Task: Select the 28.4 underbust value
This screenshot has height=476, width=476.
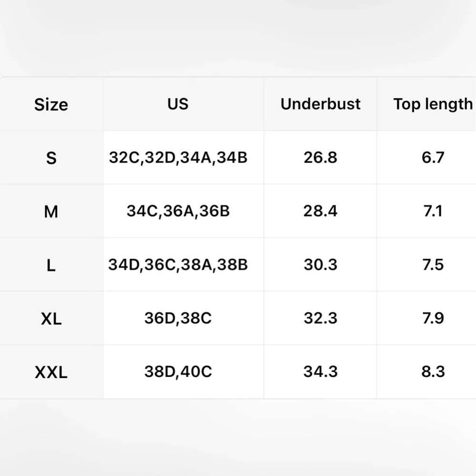Action: coord(320,211)
